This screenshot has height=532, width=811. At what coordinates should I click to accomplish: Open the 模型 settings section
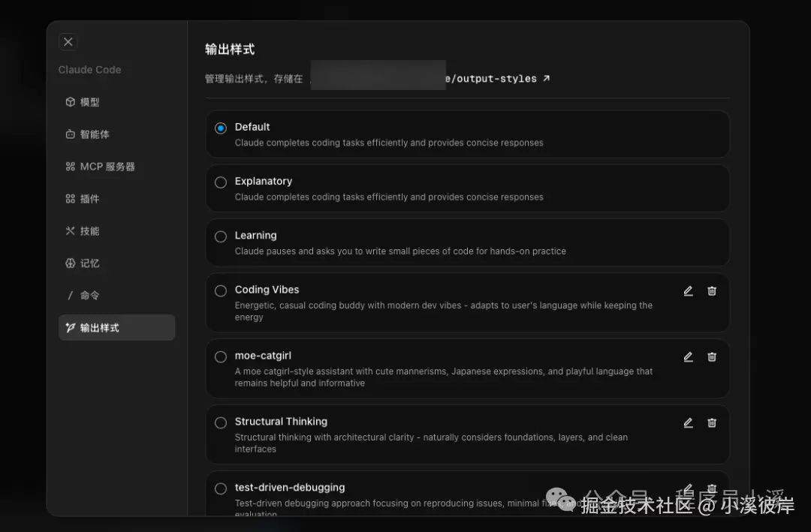click(116, 102)
